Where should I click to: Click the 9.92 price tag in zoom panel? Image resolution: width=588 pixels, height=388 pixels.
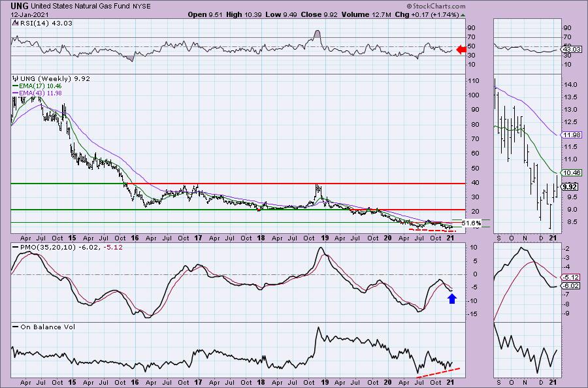(570, 187)
